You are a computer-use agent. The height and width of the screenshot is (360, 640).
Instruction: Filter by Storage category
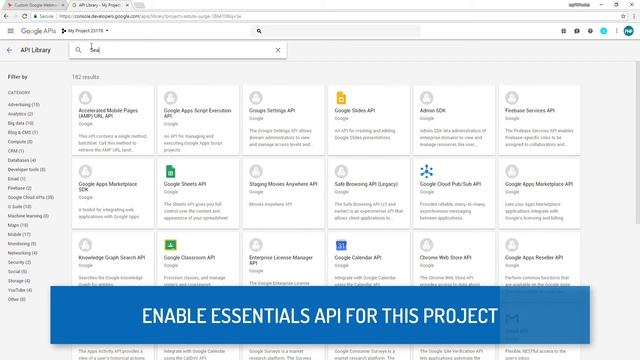[19, 281]
